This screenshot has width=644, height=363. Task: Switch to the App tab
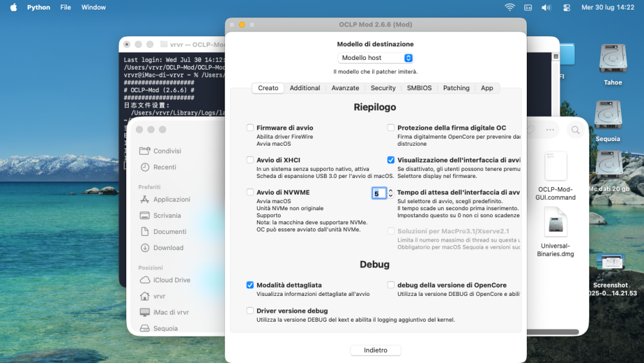point(487,88)
